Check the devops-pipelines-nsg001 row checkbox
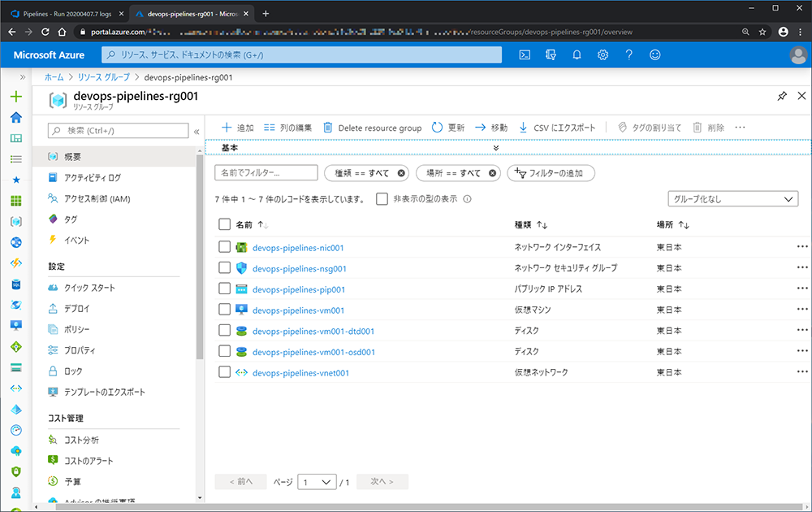The image size is (812, 512). click(224, 267)
